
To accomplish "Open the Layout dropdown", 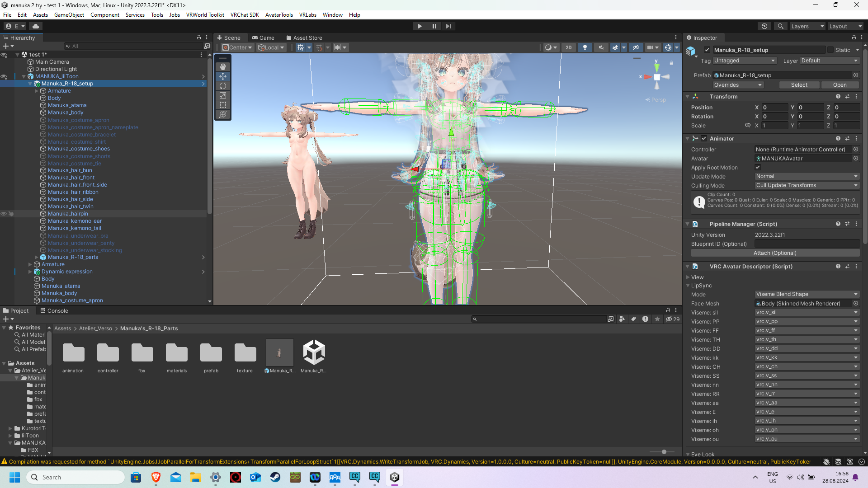I will point(845,26).
